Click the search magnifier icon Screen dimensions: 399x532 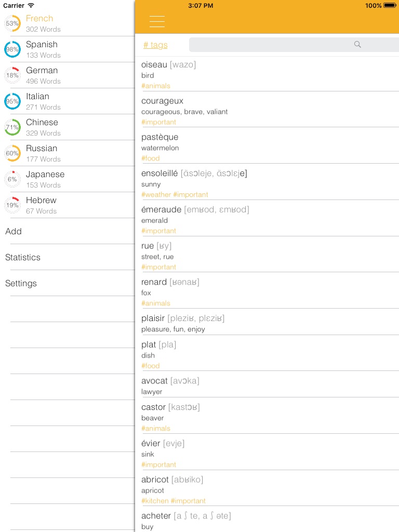coord(357,45)
